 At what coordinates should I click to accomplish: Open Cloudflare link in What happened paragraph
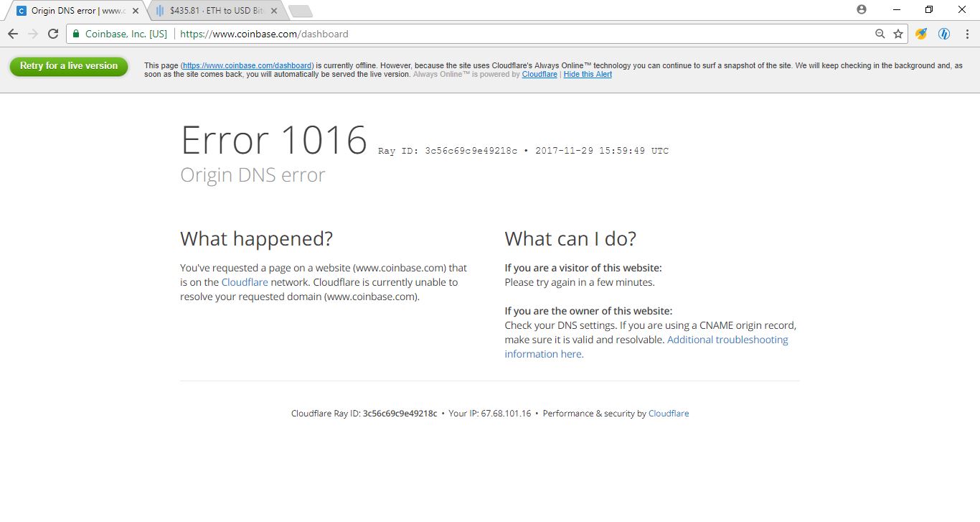[245, 282]
